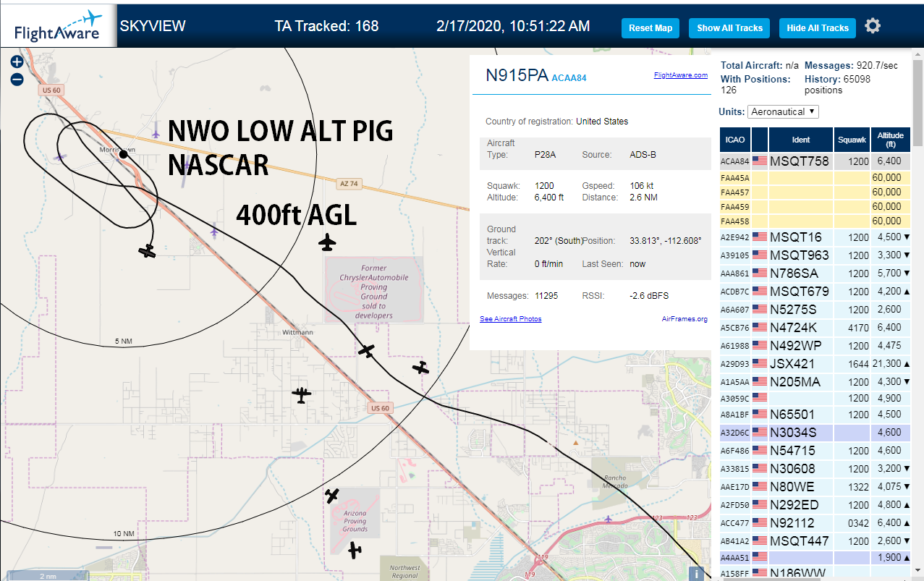Click Reset Map button
Image resolution: width=924 pixels, height=581 pixels.
click(650, 28)
